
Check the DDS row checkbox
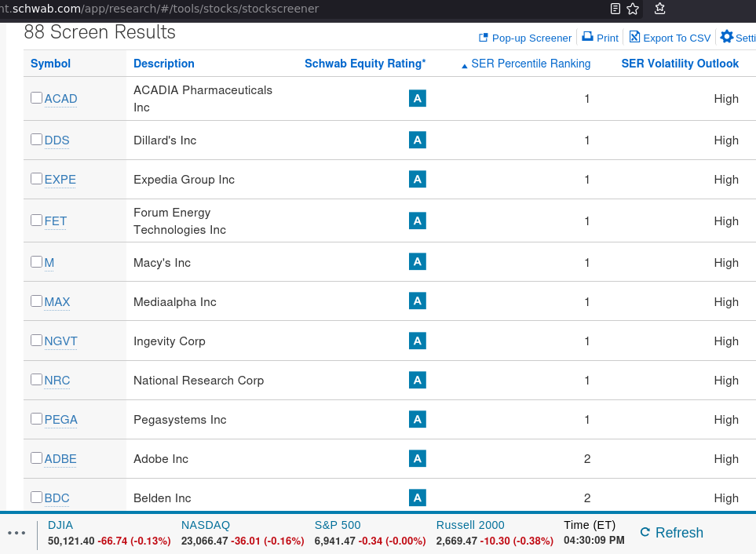tap(37, 139)
